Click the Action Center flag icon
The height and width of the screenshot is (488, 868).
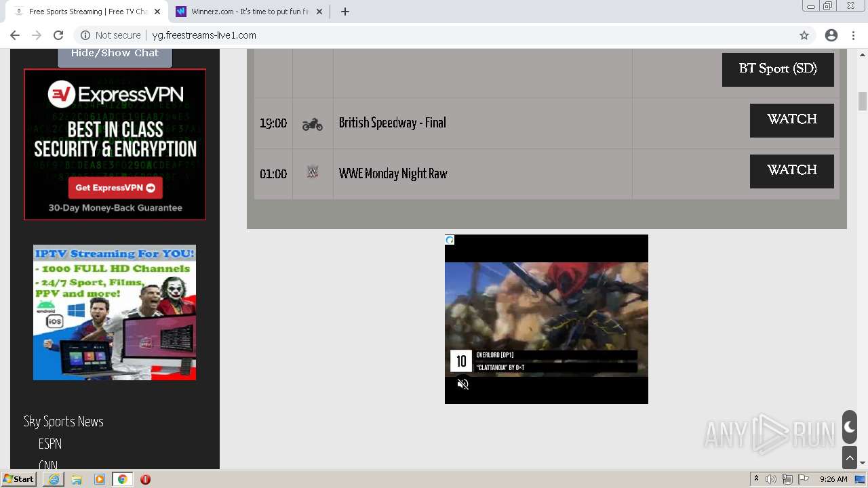click(804, 479)
